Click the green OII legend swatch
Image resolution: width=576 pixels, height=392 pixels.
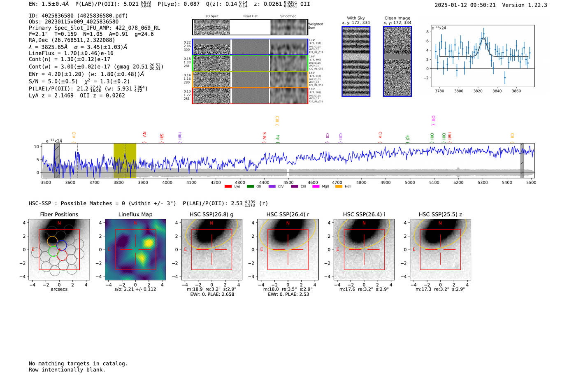tap(250, 186)
